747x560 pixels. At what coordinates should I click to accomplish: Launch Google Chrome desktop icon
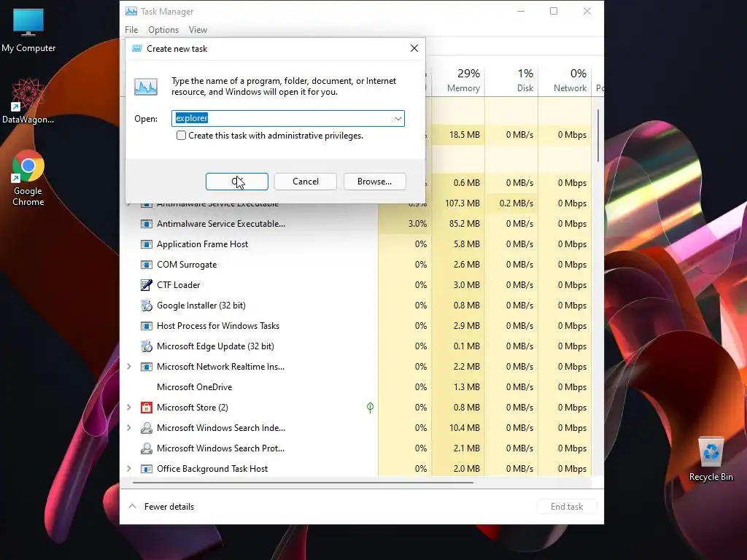[x=28, y=178]
